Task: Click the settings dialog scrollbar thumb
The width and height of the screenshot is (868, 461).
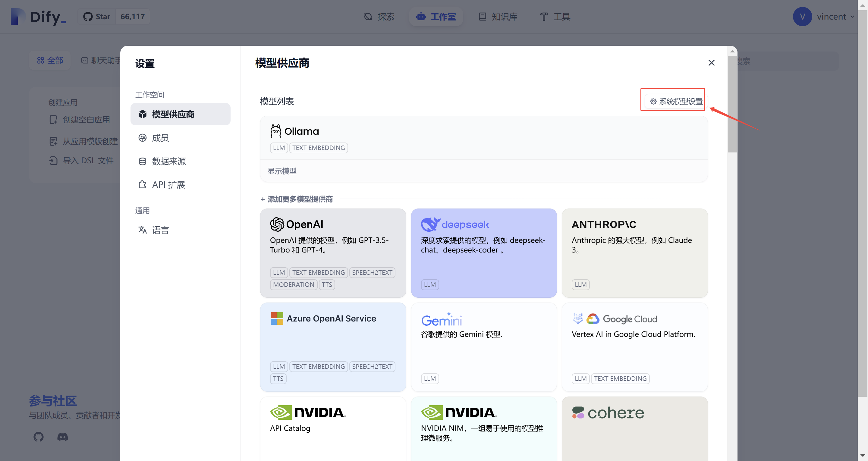Action: [x=732, y=104]
